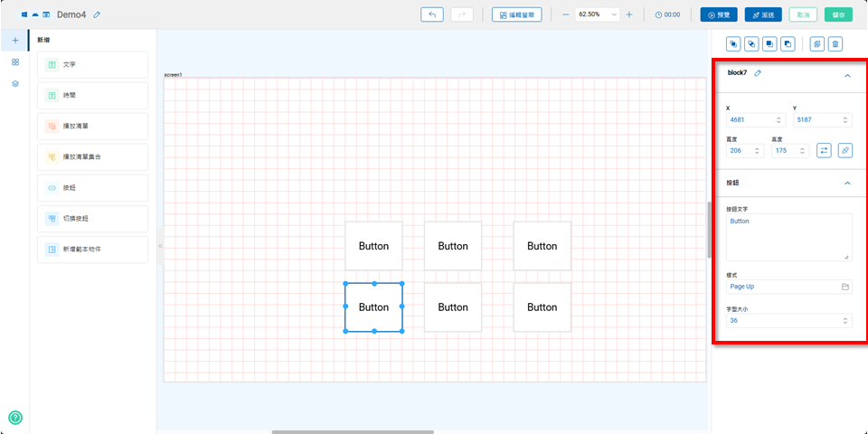The image size is (868, 434).
Task: Rename block7 using pencil icon
Action: (758, 73)
